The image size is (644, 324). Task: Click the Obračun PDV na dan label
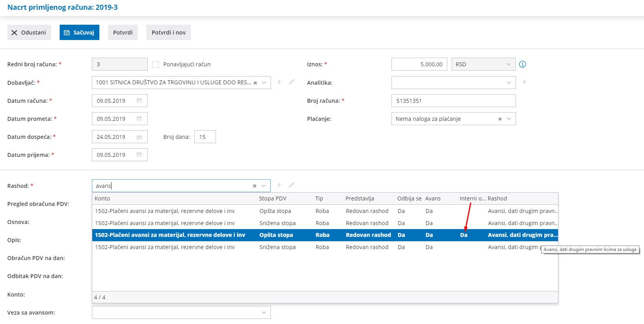[x=36, y=258]
